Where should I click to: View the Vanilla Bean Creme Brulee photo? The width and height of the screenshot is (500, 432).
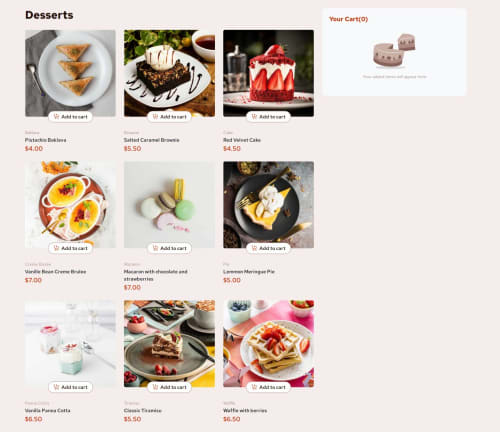70,205
